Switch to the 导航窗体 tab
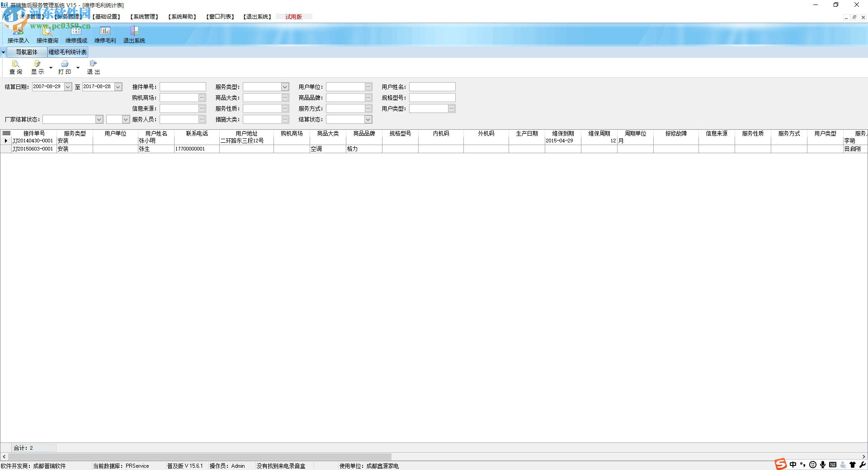The height and width of the screenshot is (470, 868). [x=27, y=52]
